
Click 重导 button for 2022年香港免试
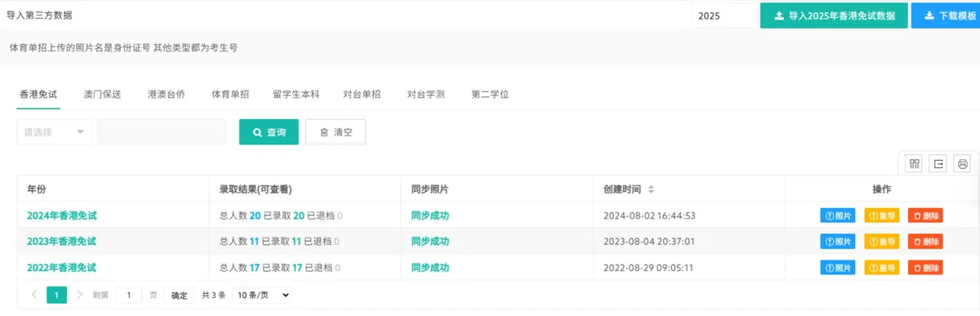point(881,267)
